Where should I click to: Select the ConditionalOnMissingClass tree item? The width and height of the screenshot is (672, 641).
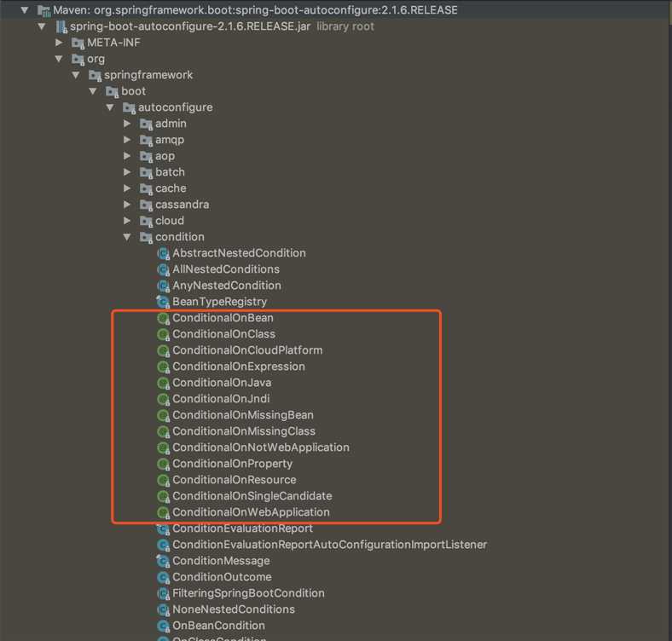click(x=244, y=431)
